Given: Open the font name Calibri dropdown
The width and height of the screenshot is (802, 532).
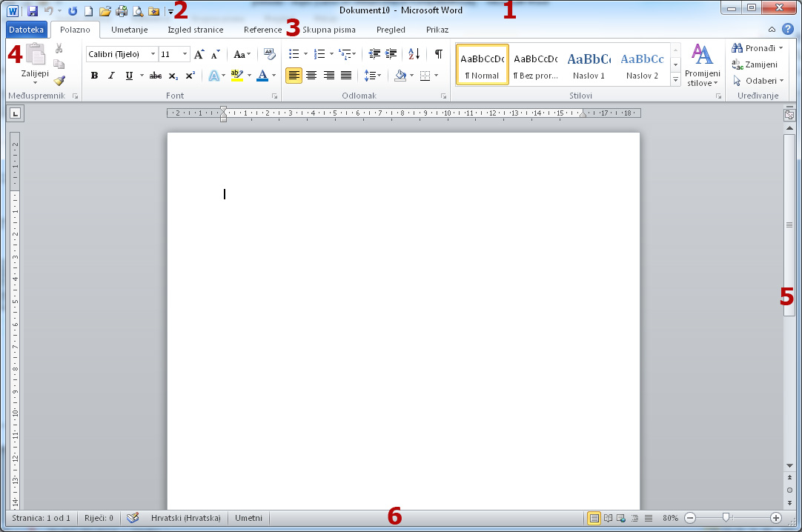Looking at the screenshot, I should point(153,54).
